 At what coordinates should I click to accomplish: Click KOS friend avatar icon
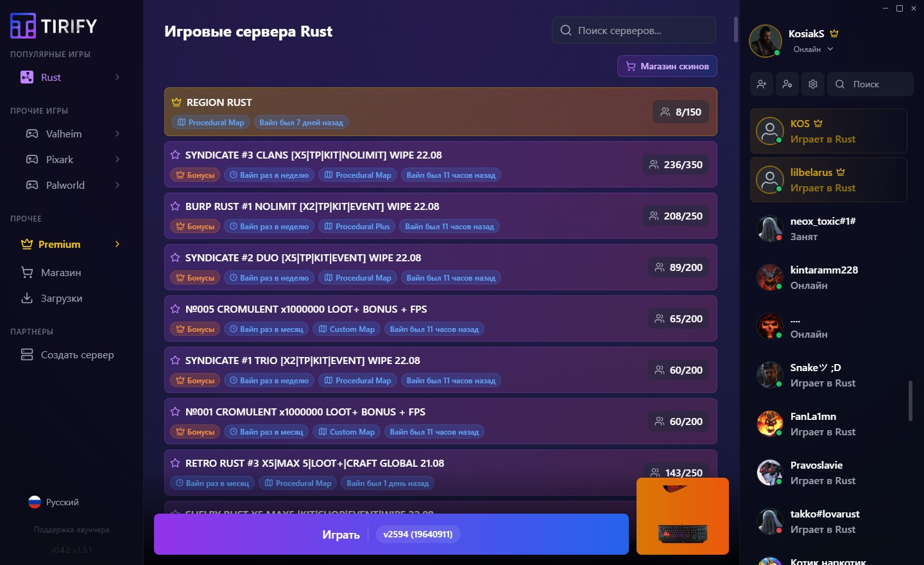pos(770,131)
